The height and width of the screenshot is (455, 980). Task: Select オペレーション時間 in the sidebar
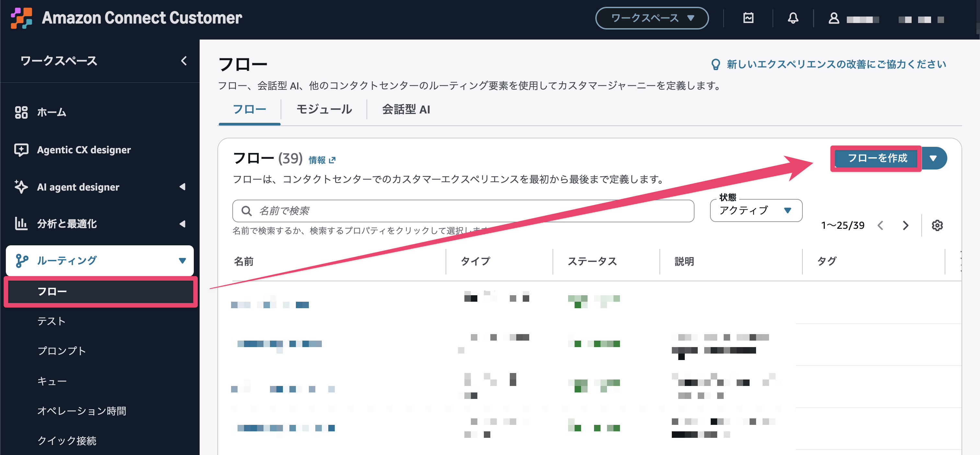(82, 411)
